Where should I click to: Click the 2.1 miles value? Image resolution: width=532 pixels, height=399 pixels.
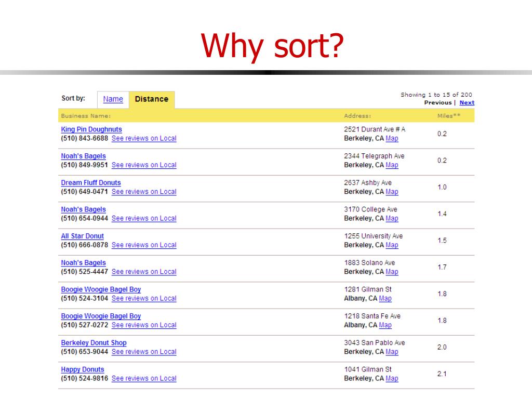point(442,374)
